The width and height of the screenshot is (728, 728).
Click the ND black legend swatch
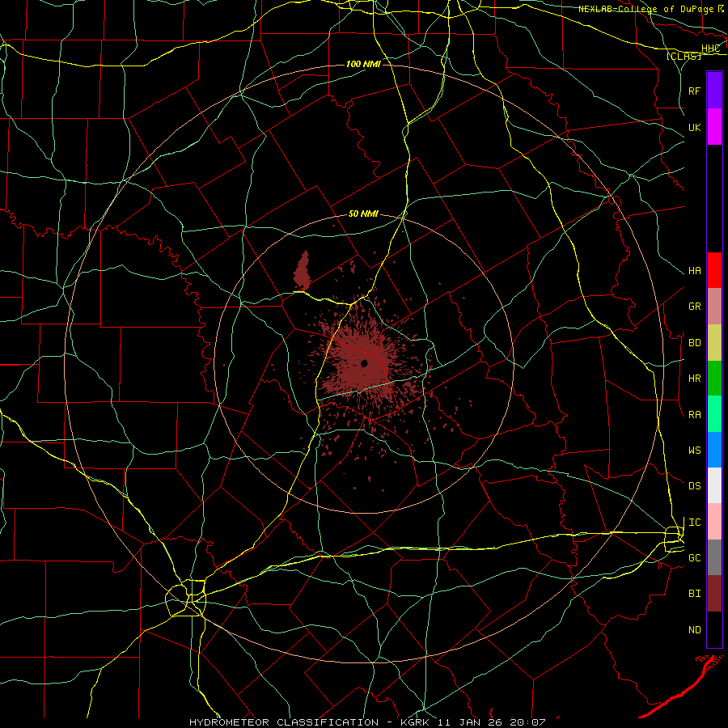click(x=714, y=629)
